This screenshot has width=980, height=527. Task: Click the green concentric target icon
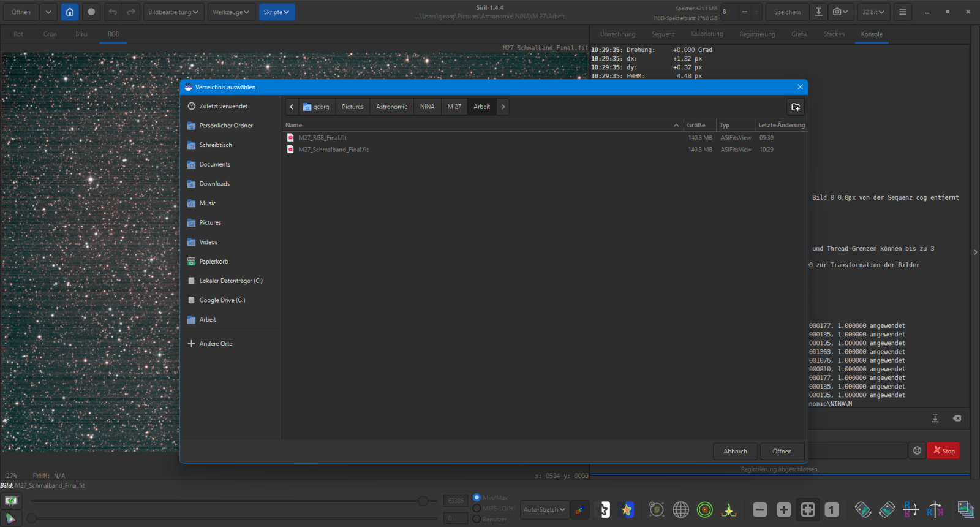705,510
